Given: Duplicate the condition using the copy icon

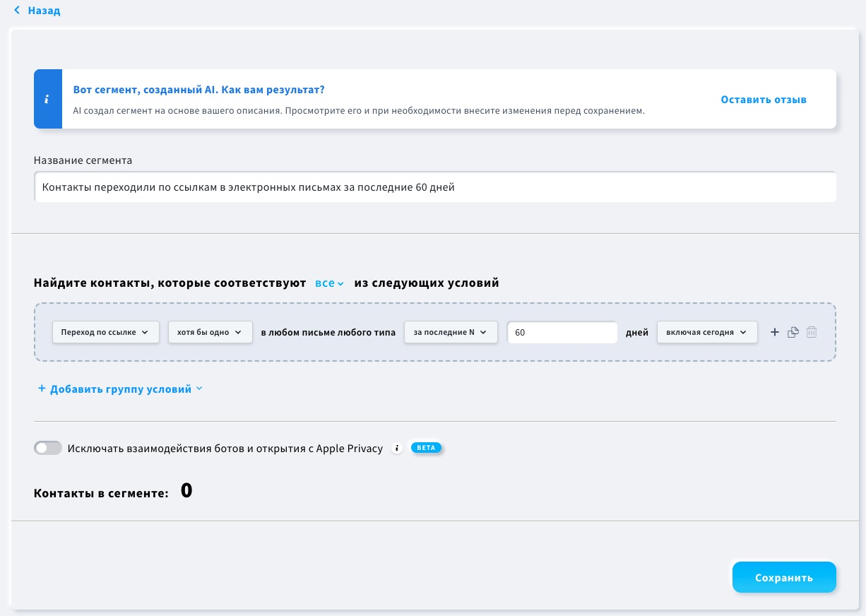Looking at the screenshot, I should (793, 332).
